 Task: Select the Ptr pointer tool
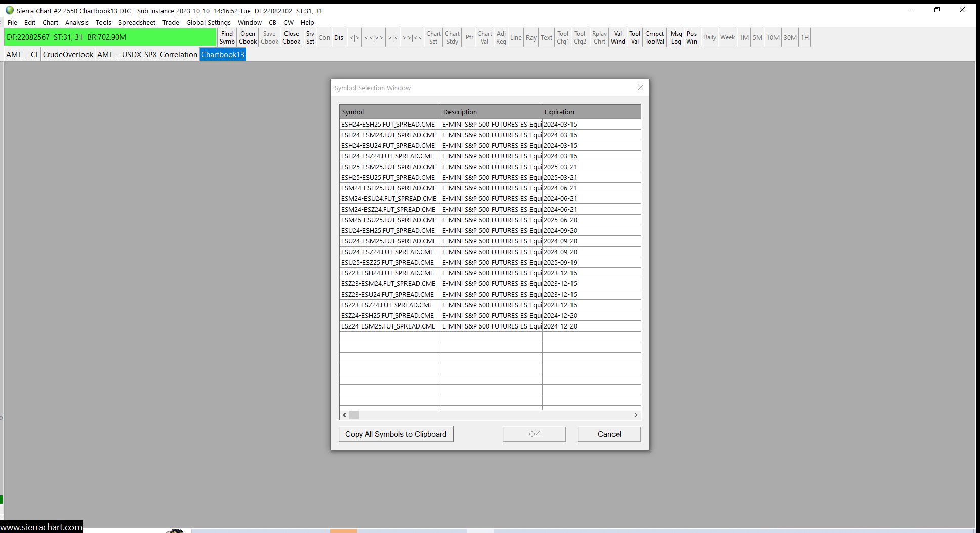point(470,37)
